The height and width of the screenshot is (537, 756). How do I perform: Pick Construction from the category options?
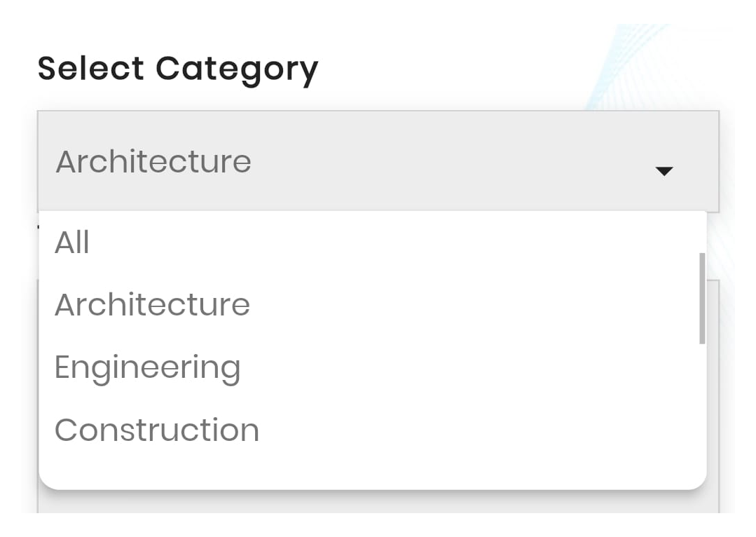[157, 429]
